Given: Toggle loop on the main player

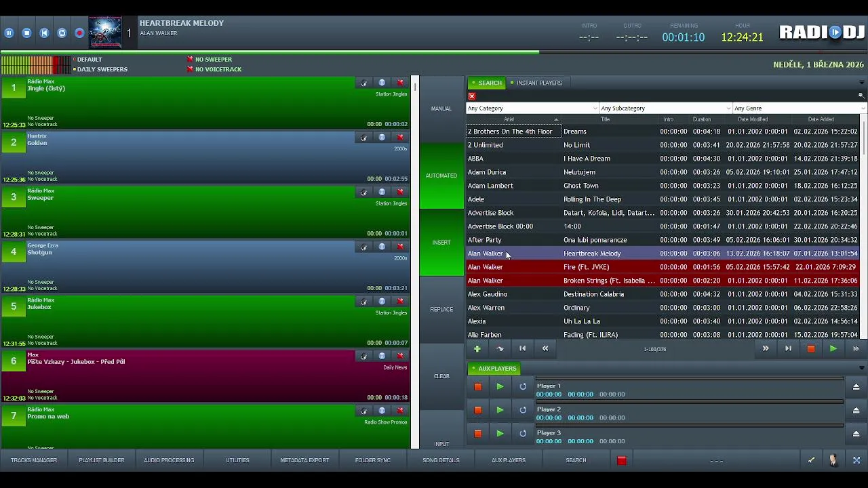Looking at the screenshot, I should point(62,33).
